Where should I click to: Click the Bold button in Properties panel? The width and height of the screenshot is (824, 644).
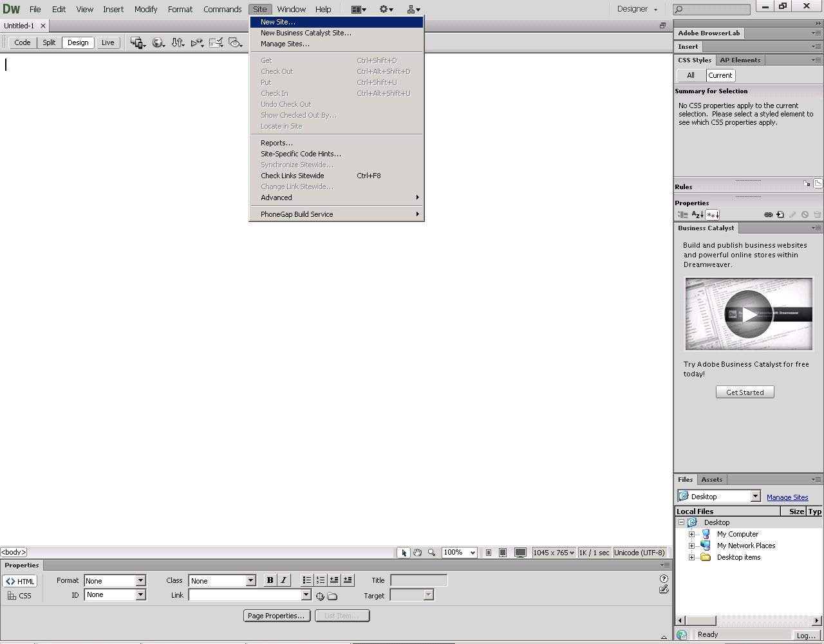pyautogui.click(x=270, y=580)
